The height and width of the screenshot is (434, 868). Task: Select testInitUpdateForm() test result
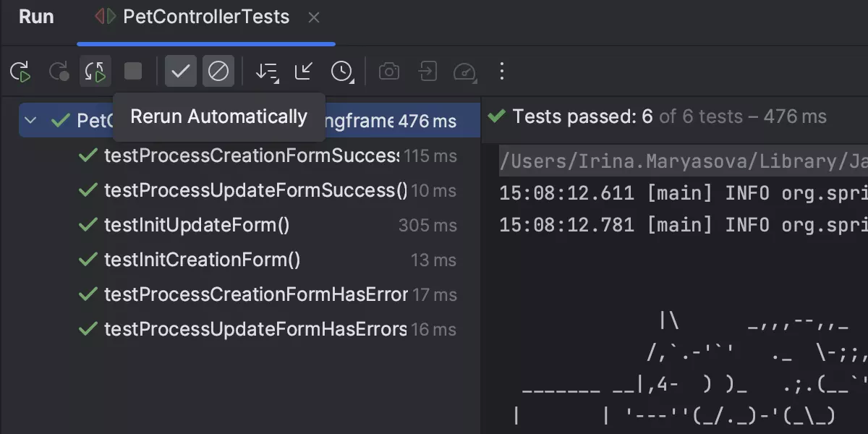point(197,225)
